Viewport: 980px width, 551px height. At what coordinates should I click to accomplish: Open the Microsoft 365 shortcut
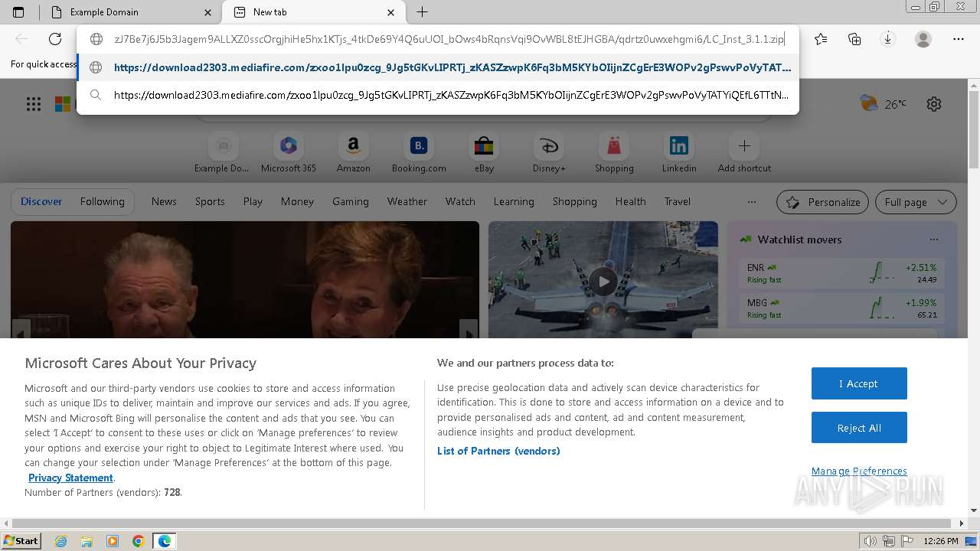[x=289, y=153]
